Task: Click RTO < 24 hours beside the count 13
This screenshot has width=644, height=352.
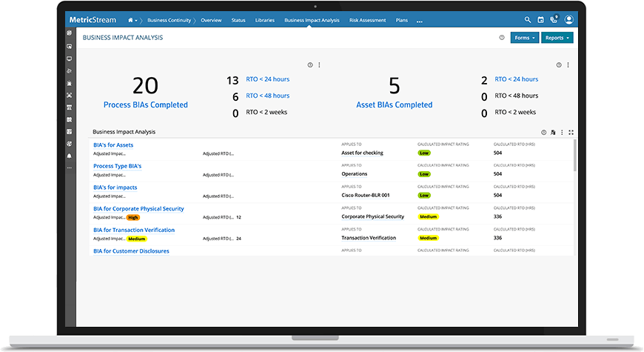Action: 268,79
